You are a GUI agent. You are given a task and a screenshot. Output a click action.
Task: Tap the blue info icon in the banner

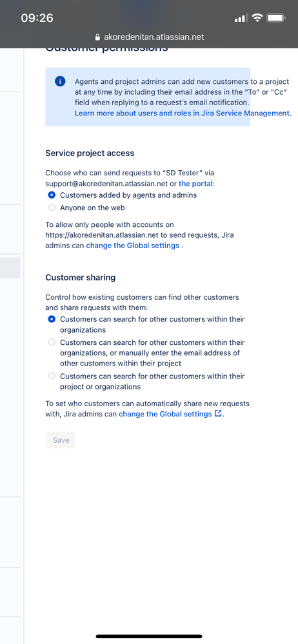point(60,81)
